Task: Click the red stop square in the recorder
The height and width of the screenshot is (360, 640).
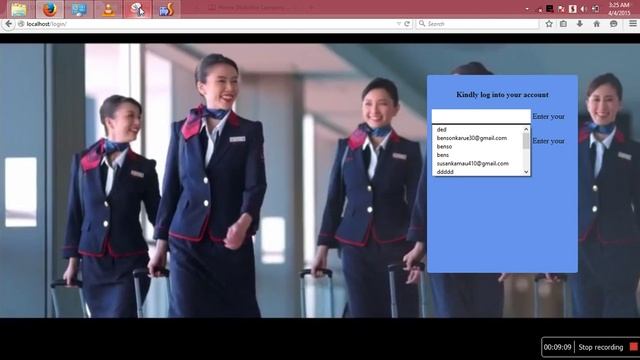Action: click(x=633, y=347)
